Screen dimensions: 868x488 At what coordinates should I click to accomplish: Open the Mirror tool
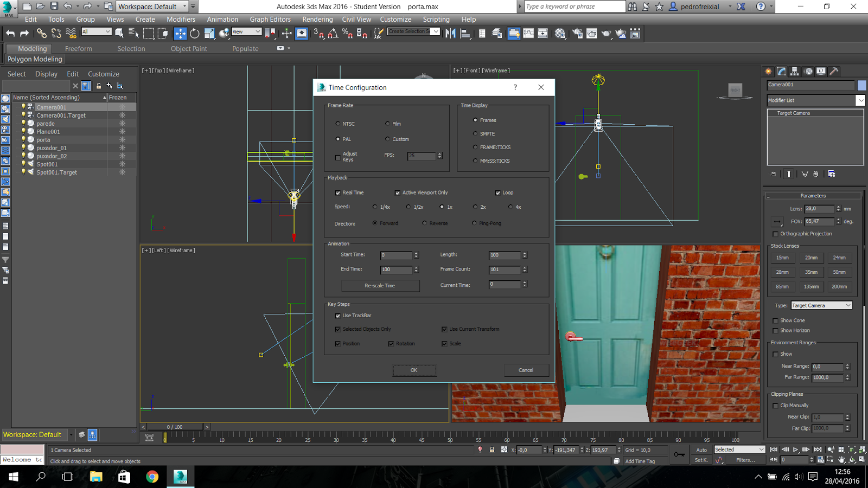pyautogui.click(x=450, y=34)
